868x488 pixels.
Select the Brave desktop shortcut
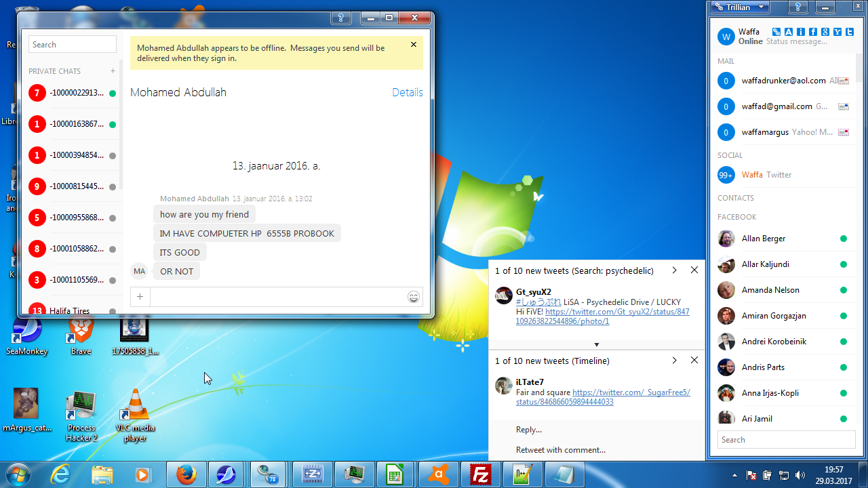point(81,336)
